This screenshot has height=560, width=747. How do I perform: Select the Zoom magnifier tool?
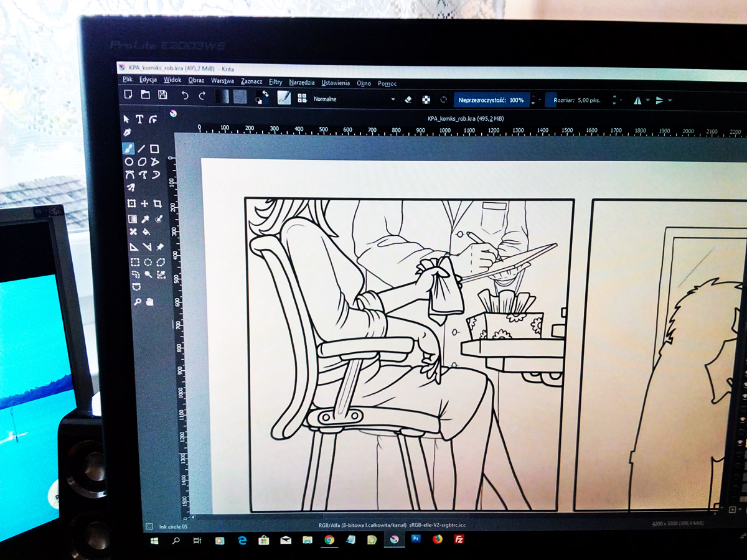138,302
